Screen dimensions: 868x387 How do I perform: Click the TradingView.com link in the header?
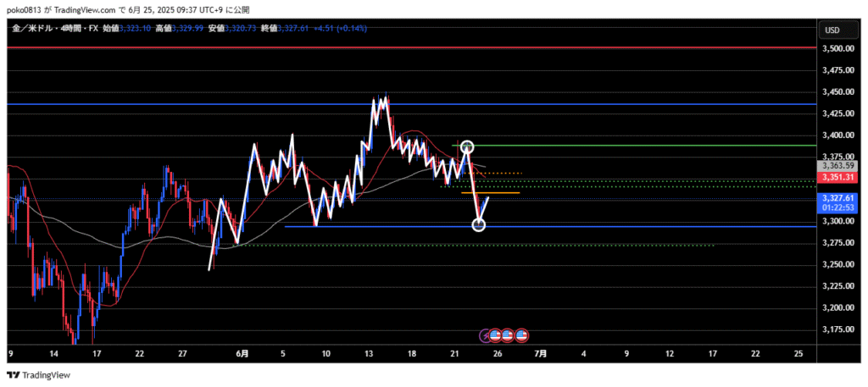coord(86,8)
